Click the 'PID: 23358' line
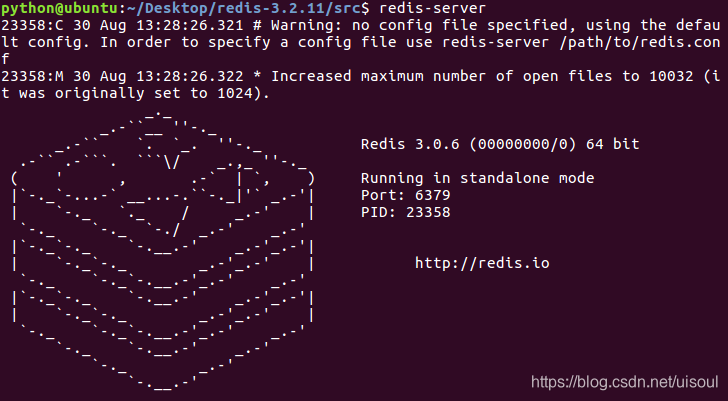728x401 pixels. pyautogui.click(x=405, y=212)
